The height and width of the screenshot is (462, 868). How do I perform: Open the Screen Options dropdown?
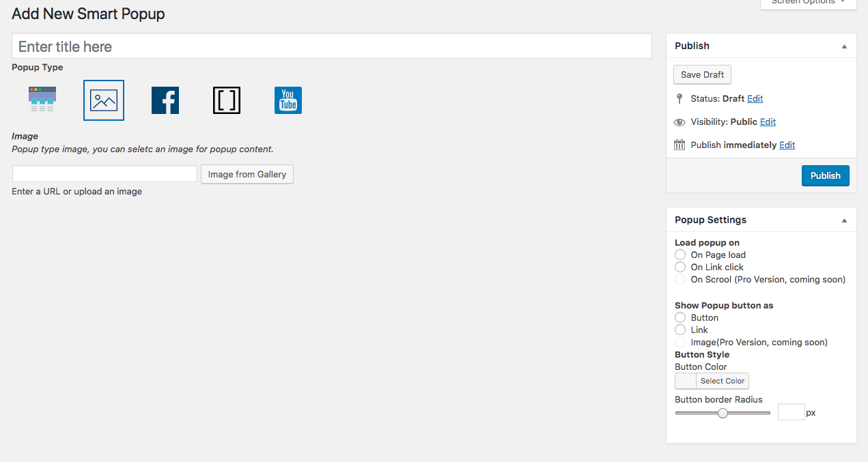coord(808,3)
